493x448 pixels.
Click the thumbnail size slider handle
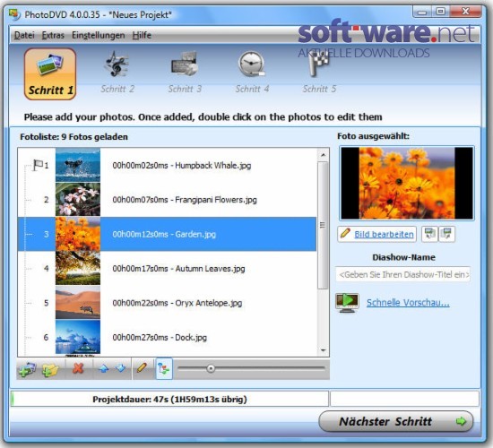coord(211,368)
